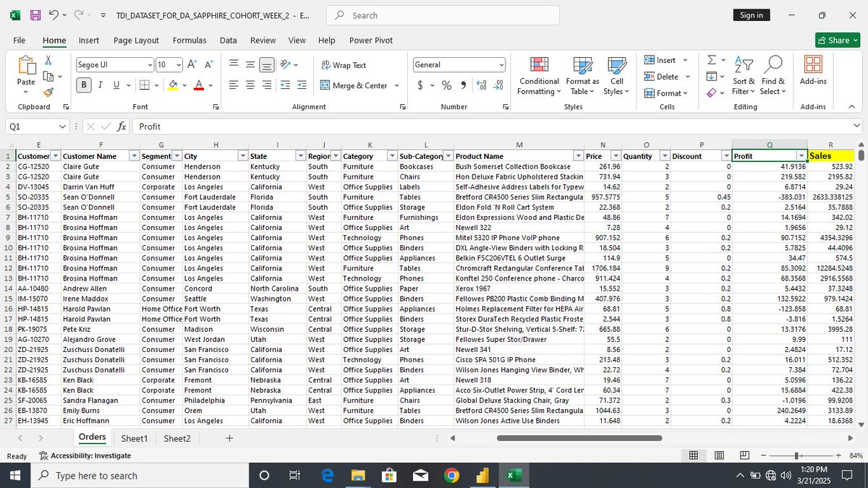Click the Paste clipboard icon
Screen dimensions: 868x488
click(x=26, y=67)
